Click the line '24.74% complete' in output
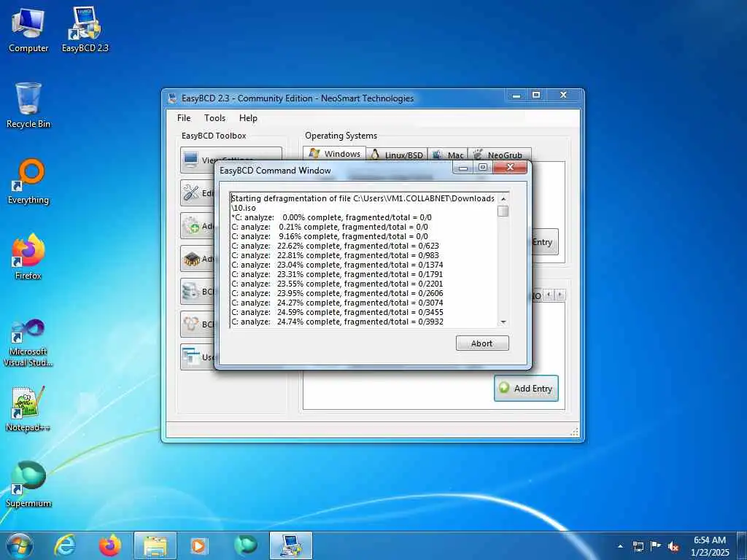This screenshot has height=560, width=747. tap(337, 322)
